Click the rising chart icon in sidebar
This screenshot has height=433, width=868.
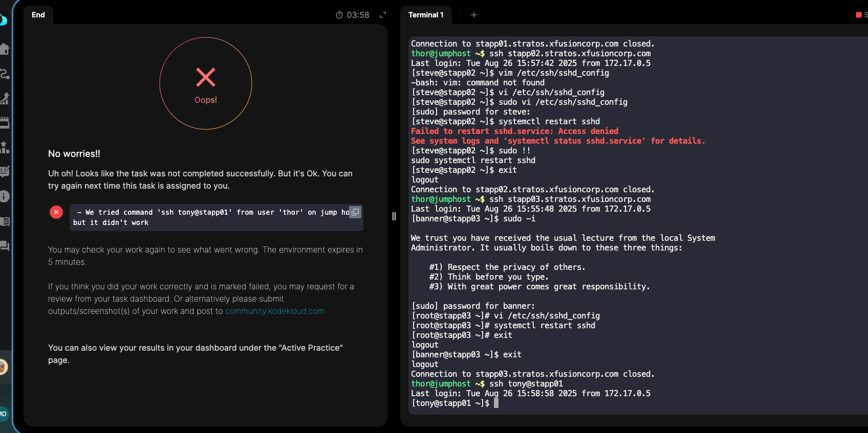(5, 98)
